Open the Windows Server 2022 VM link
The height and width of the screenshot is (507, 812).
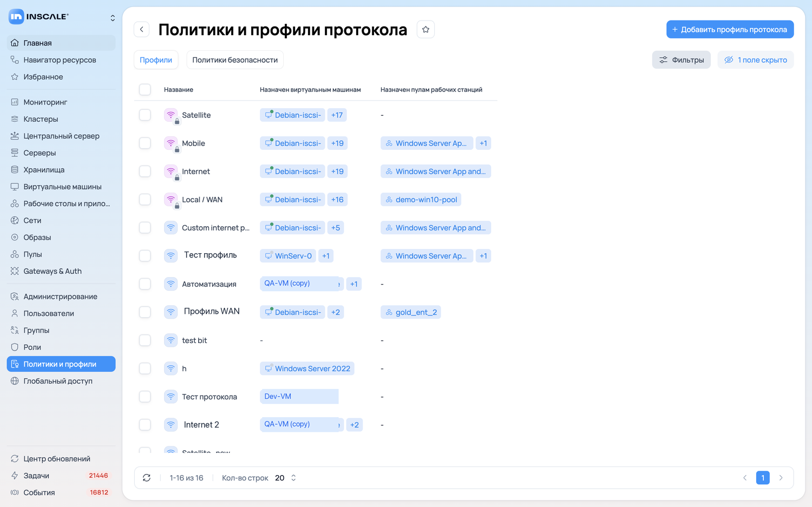coord(307,368)
